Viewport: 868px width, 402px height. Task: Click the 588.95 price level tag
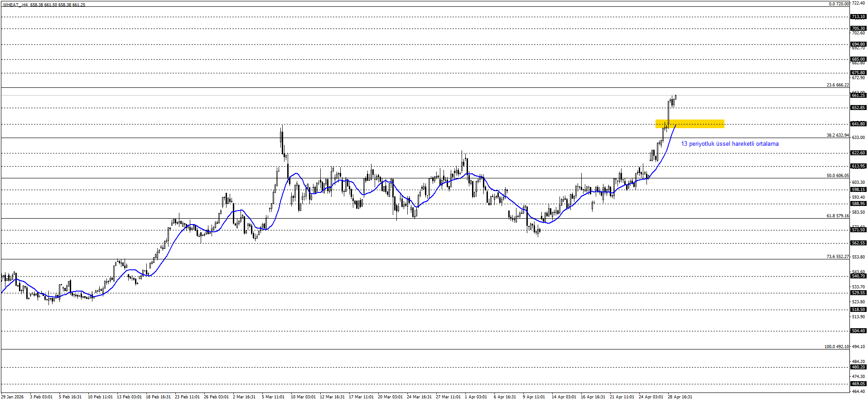858,204
